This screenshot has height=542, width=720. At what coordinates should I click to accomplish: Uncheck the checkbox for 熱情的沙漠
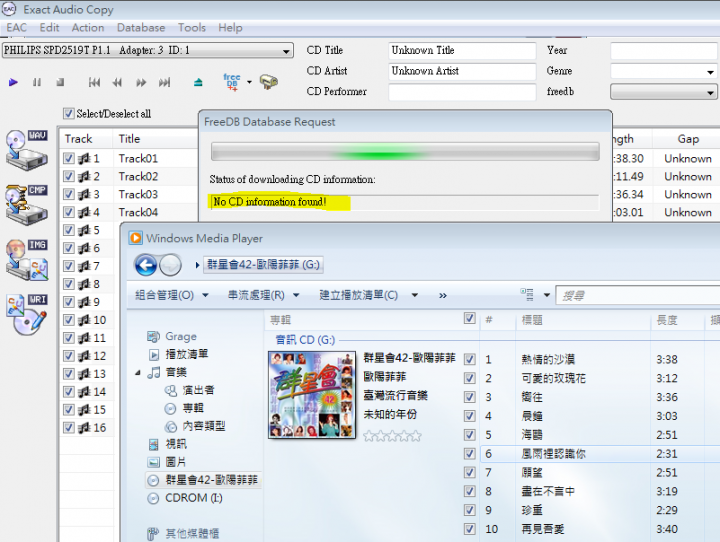pyautogui.click(x=469, y=359)
